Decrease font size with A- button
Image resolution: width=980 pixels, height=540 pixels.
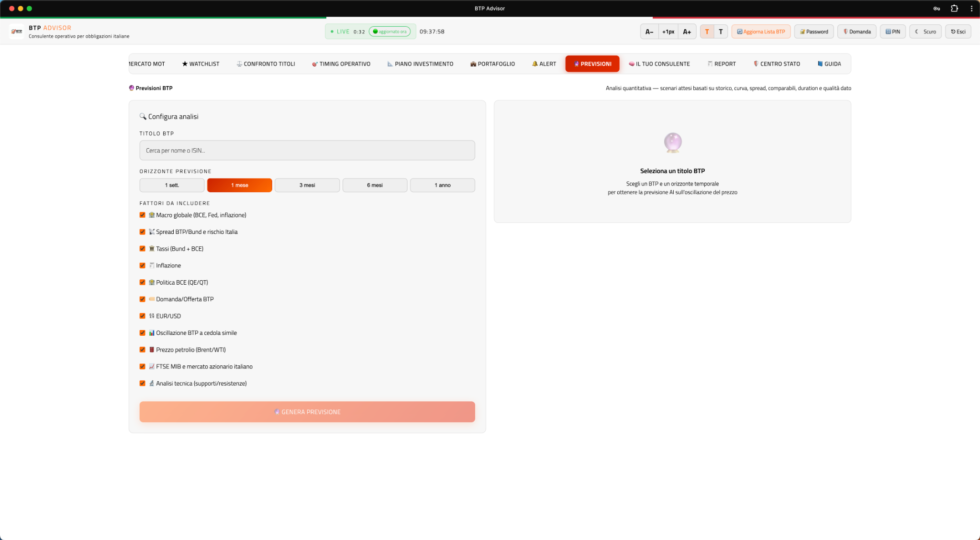tap(649, 32)
